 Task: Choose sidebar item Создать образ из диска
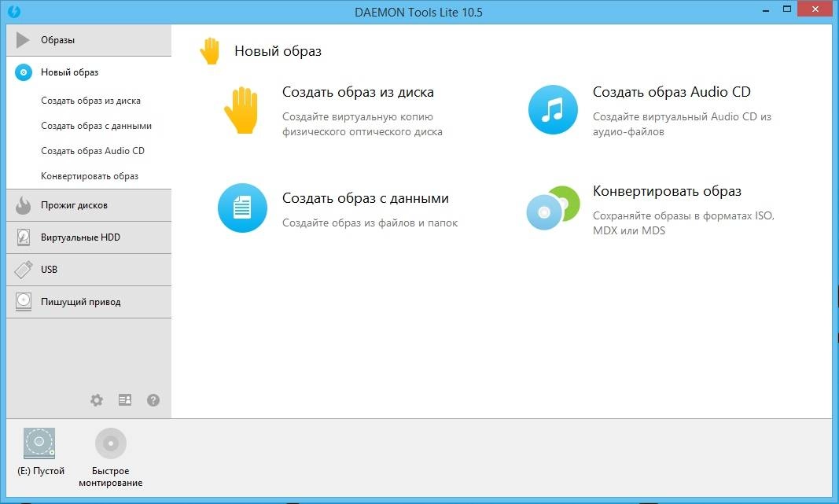pyautogui.click(x=90, y=101)
